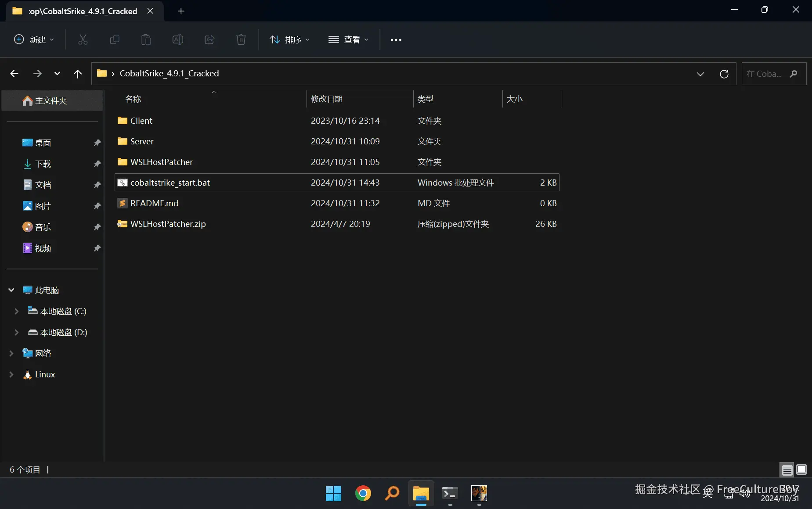Open the three-dot more options menu
This screenshot has width=812, height=509.
(x=396, y=40)
